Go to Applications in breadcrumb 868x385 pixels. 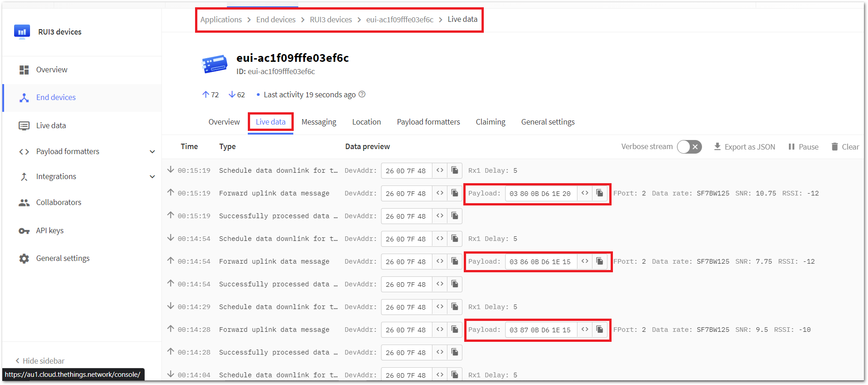(221, 20)
